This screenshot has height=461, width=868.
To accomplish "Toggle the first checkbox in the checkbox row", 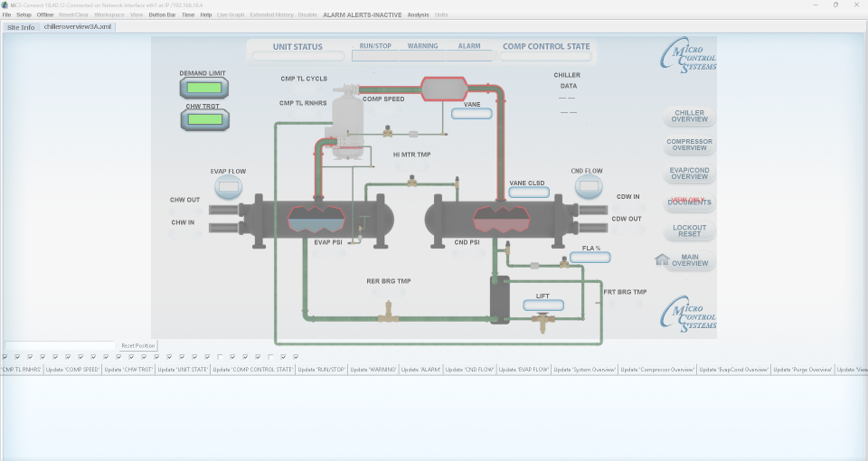I will tap(5, 357).
